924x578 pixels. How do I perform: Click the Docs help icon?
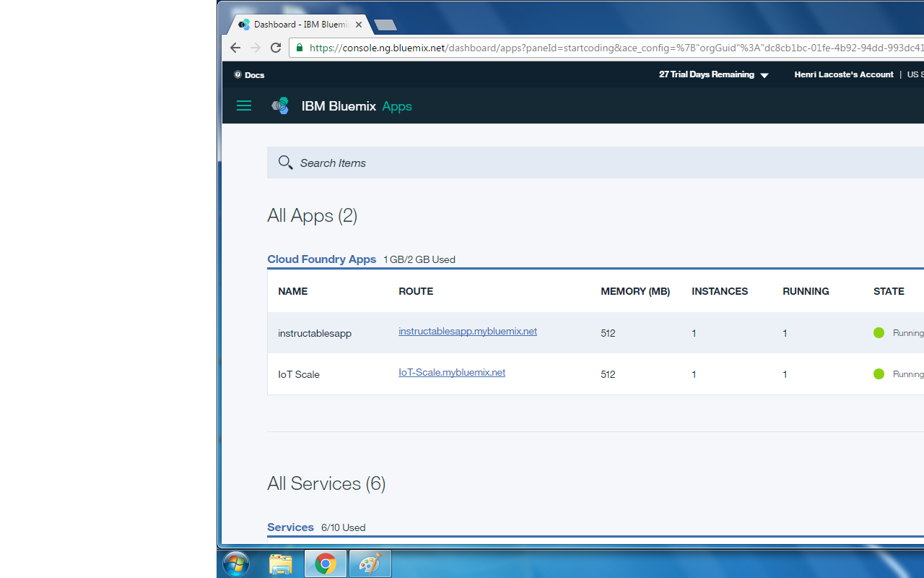pyautogui.click(x=237, y=74)
